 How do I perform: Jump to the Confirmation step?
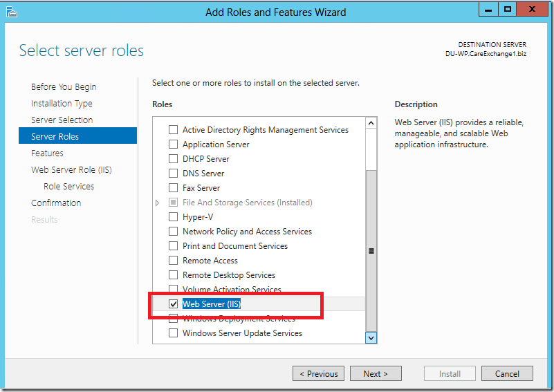coord(56,203)
